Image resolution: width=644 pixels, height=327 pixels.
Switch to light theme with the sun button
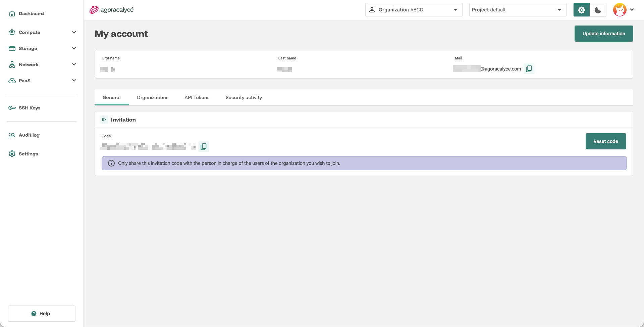(582, 10)
